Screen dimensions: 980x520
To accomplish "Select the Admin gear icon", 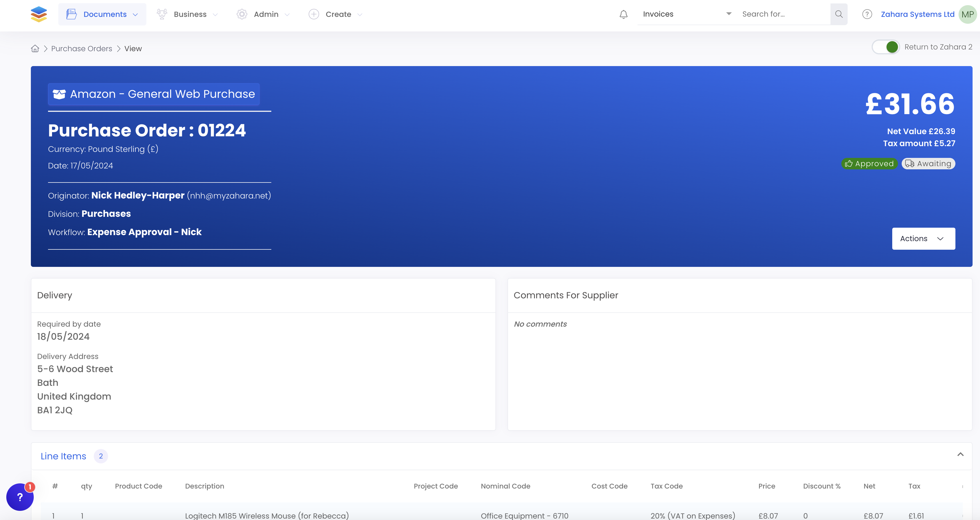I will pos(242,14).
